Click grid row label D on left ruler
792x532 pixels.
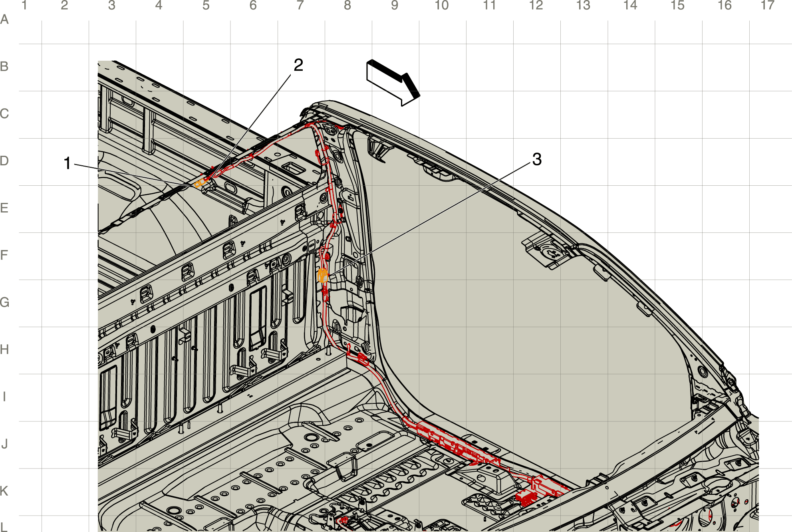[x=4, y=161]
